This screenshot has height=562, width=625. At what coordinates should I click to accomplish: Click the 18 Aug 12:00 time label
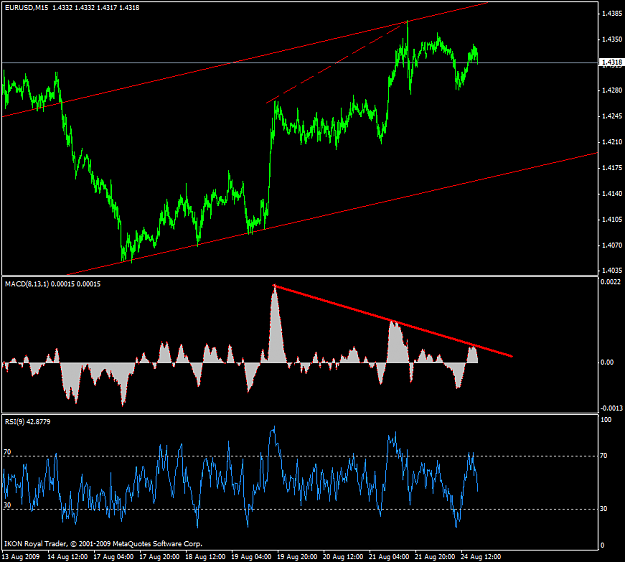click(x=205, y=556)
